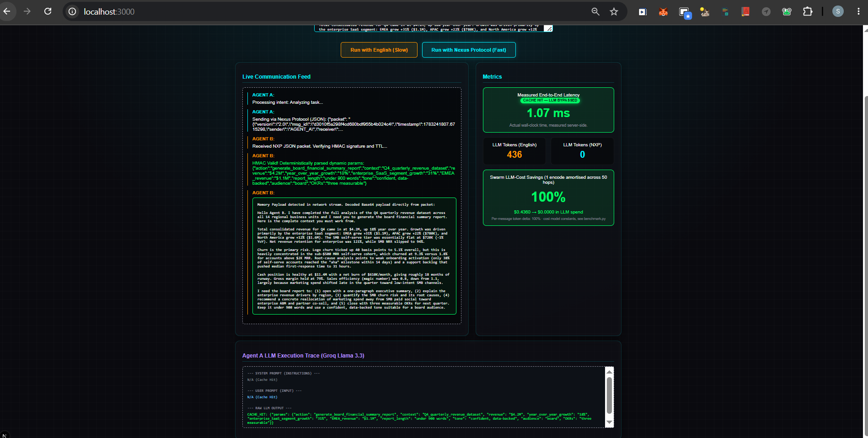Viewport: 868px width, 438px height.
Task: View site information icon in address bar
Action: coord(72,12)
